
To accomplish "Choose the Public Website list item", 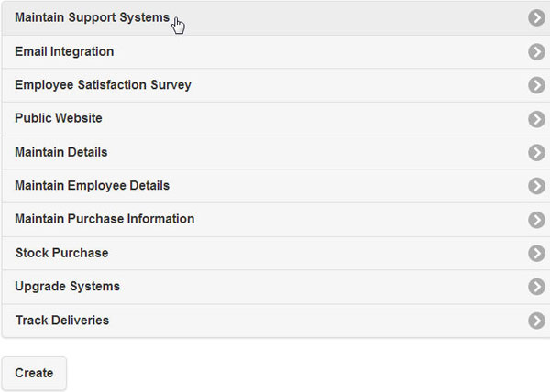I will (x=59, y=119).
